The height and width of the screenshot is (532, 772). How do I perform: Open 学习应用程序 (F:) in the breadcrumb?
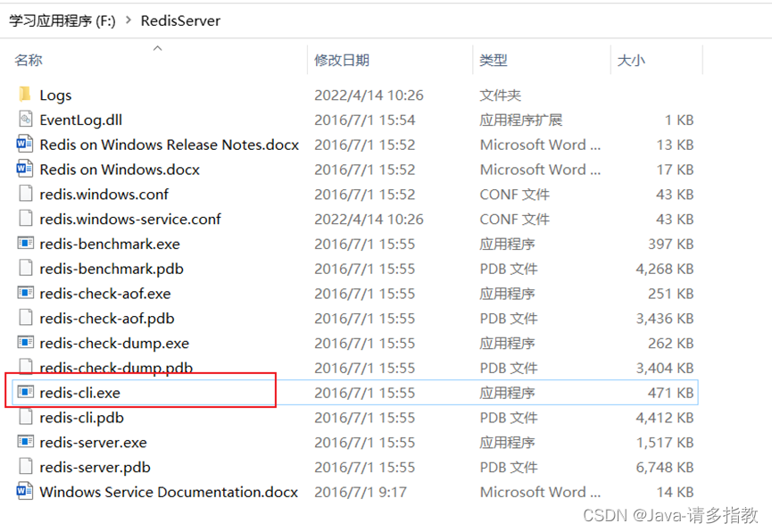62,21
